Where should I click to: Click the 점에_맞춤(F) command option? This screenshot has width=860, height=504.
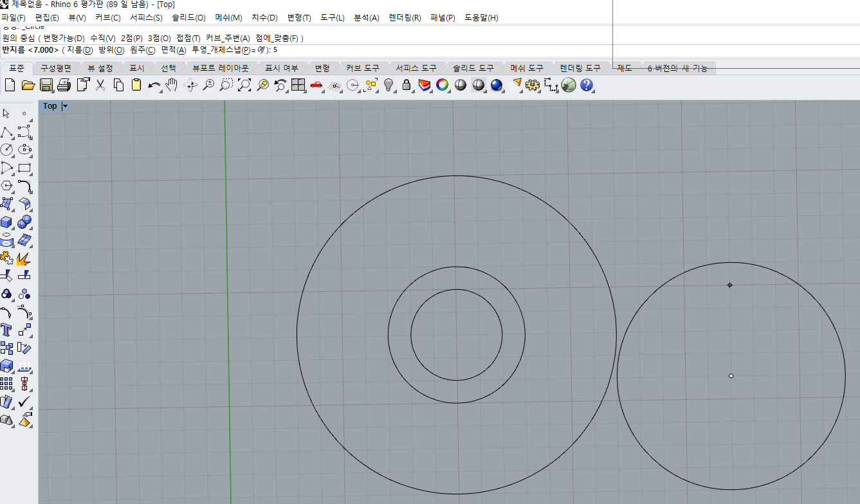click(x=278, y=39)
